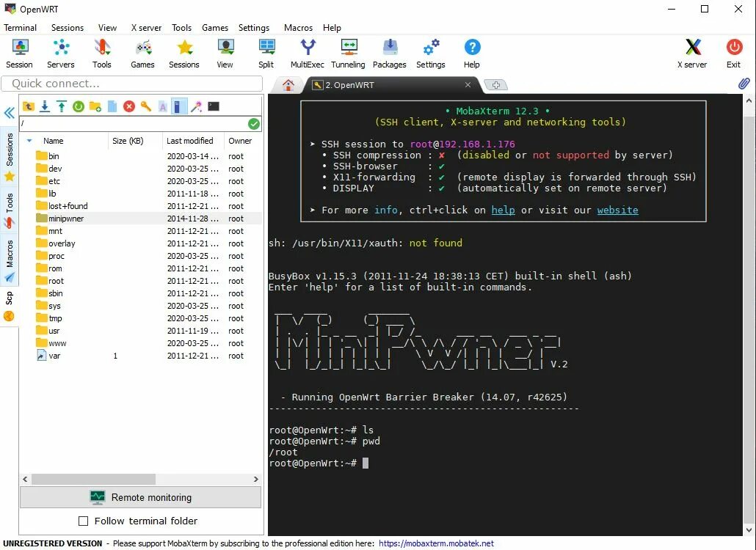Click the magic wand icon in SFTP toolbar

196,106
